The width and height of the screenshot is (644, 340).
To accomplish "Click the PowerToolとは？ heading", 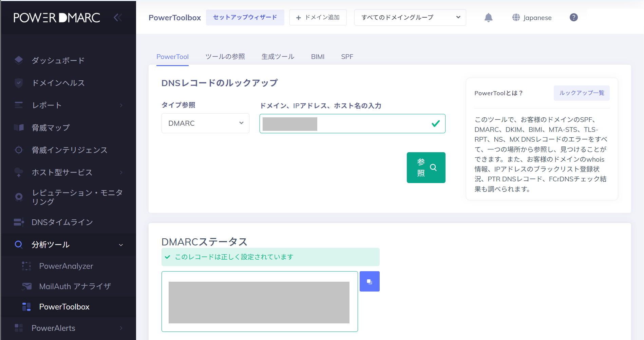I will (x=498, y=93).
